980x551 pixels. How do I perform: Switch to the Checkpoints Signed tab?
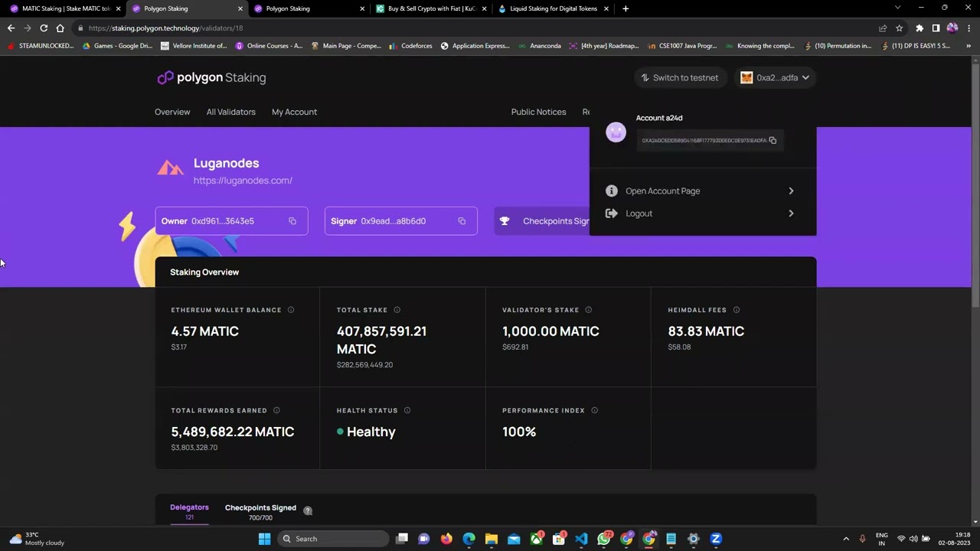point(260,511)
